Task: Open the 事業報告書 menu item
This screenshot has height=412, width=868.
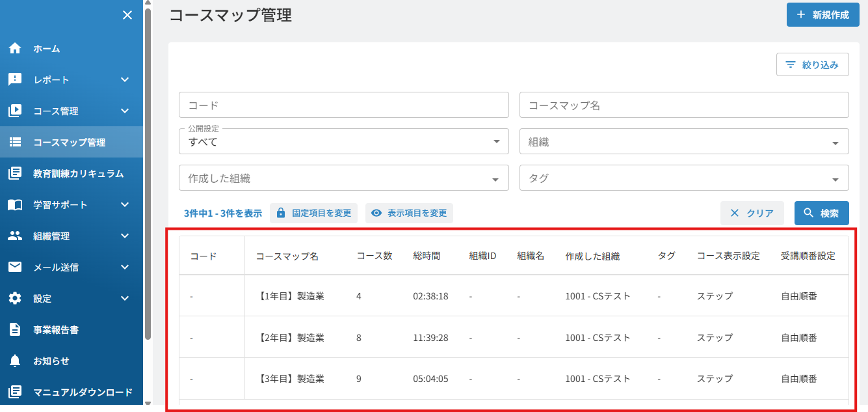Action: click(x=72, y=330)
